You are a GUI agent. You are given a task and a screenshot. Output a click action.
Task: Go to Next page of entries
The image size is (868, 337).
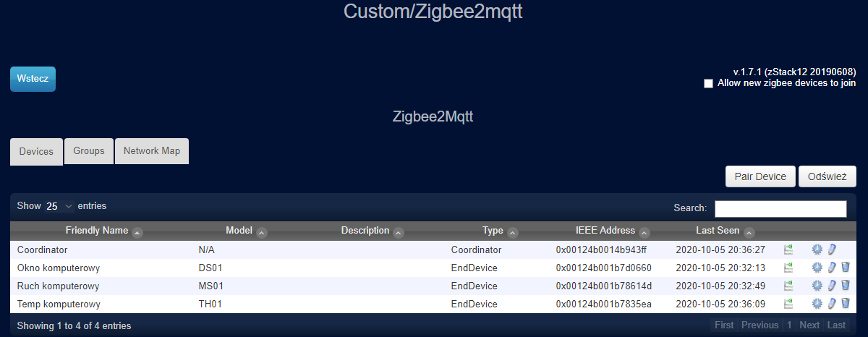point(809,325)
